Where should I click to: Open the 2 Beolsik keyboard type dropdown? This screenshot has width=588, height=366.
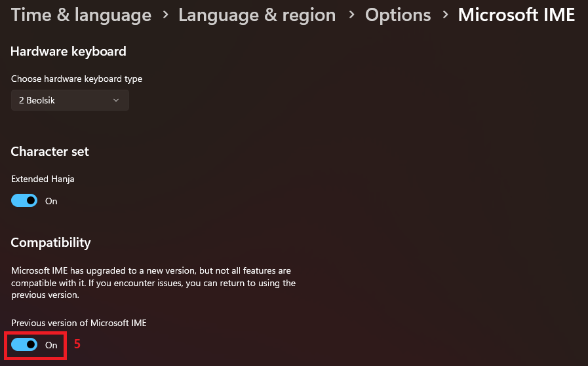[69, 100]
